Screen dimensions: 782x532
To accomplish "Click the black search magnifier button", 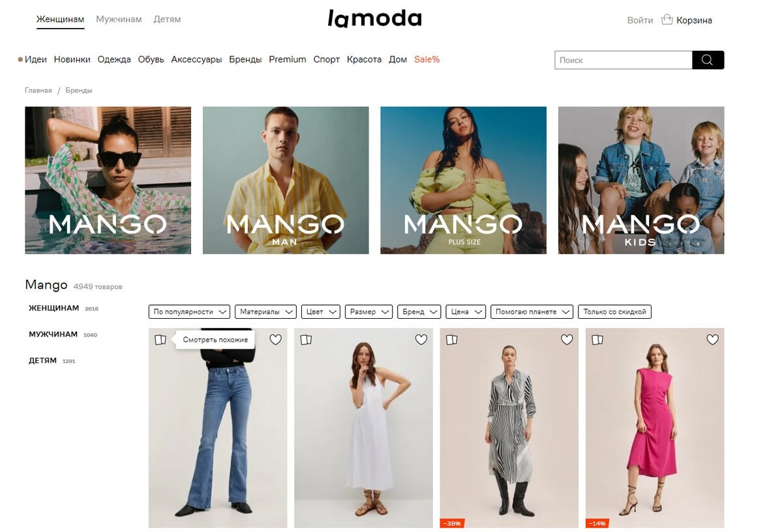I will [708, 60].
